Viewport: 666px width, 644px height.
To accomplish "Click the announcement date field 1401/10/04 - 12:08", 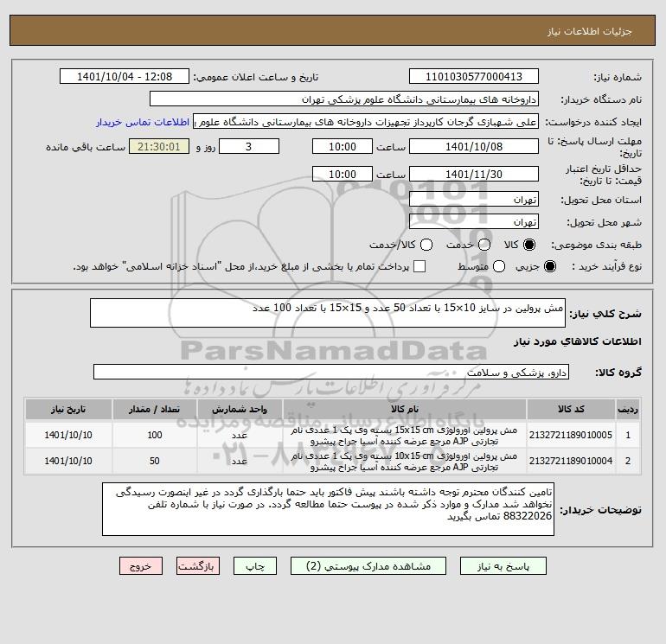I will click(125, 76).
